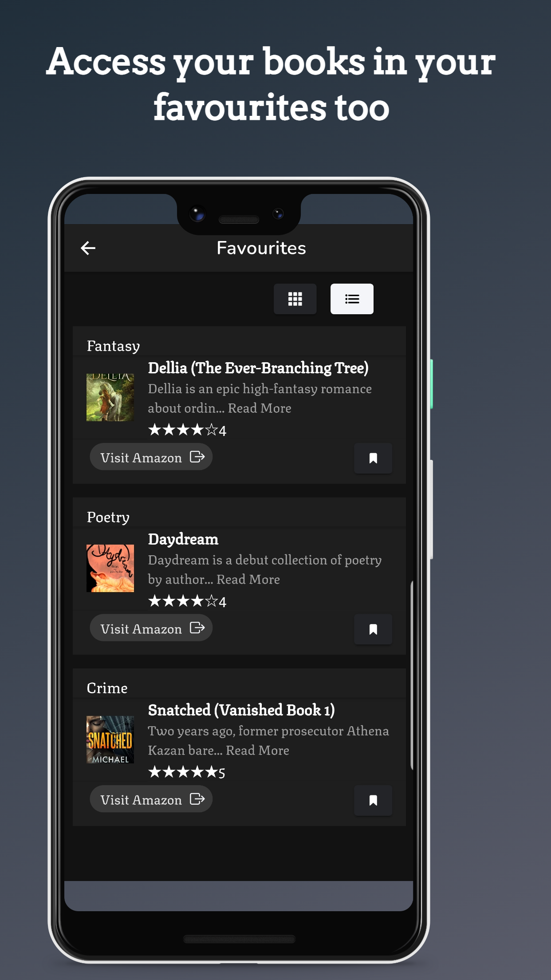Click the Daydream star rating
The width and height of the screenshot is (551, 980).
(x=187, y=601)
